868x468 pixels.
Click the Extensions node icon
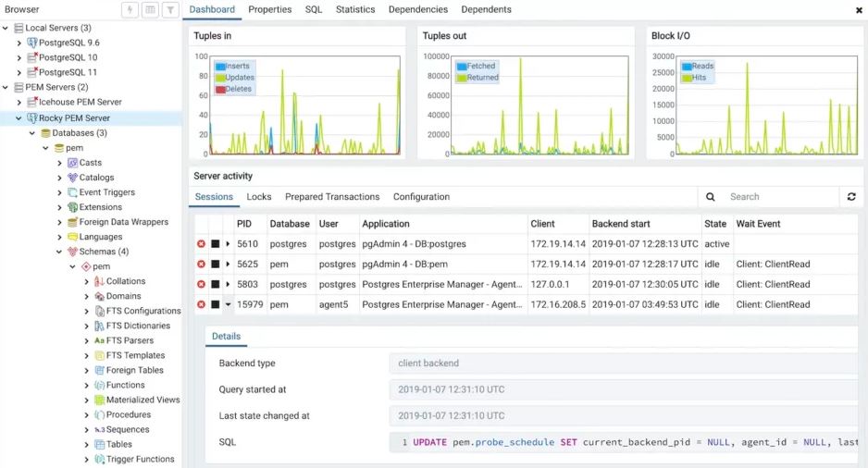(x=72, y=207)
